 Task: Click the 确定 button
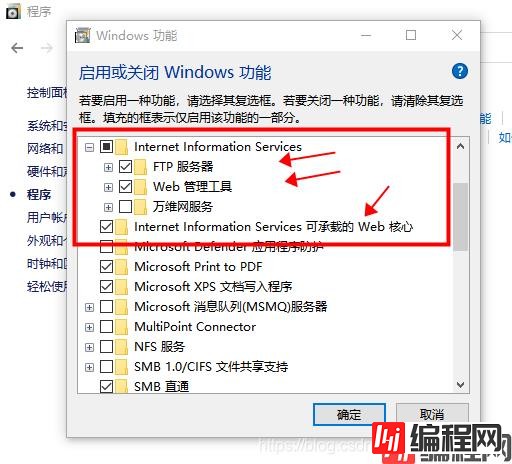pos(349,415)
